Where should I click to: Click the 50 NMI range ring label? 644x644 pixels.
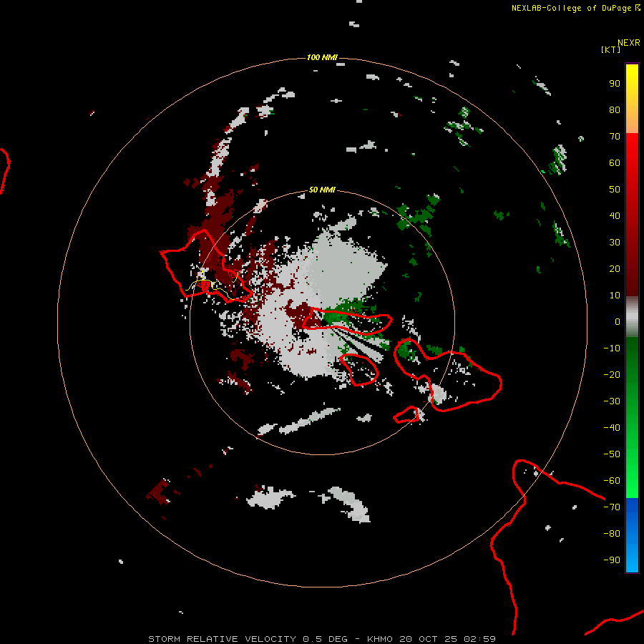coord(322,190)
